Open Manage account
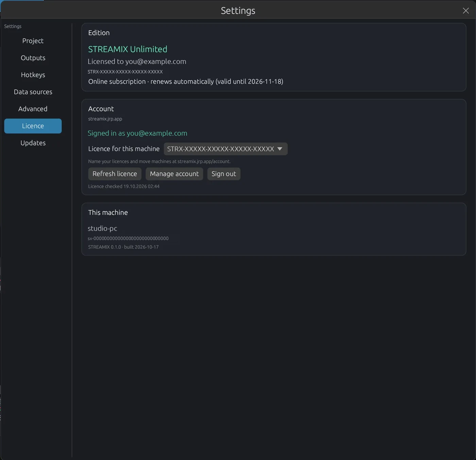The width and height of the screenshot is (476, 460). [174, 174]
